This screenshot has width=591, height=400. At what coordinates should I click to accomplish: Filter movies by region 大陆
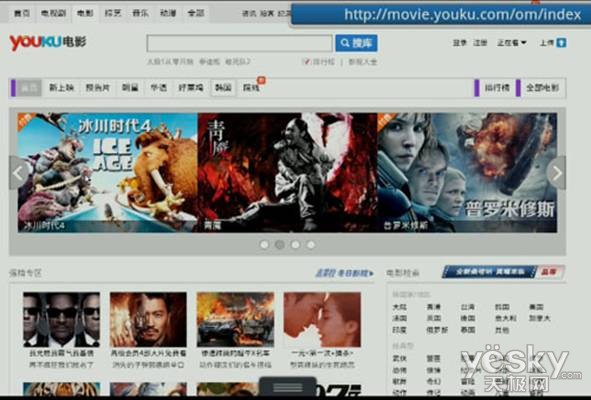400,307
